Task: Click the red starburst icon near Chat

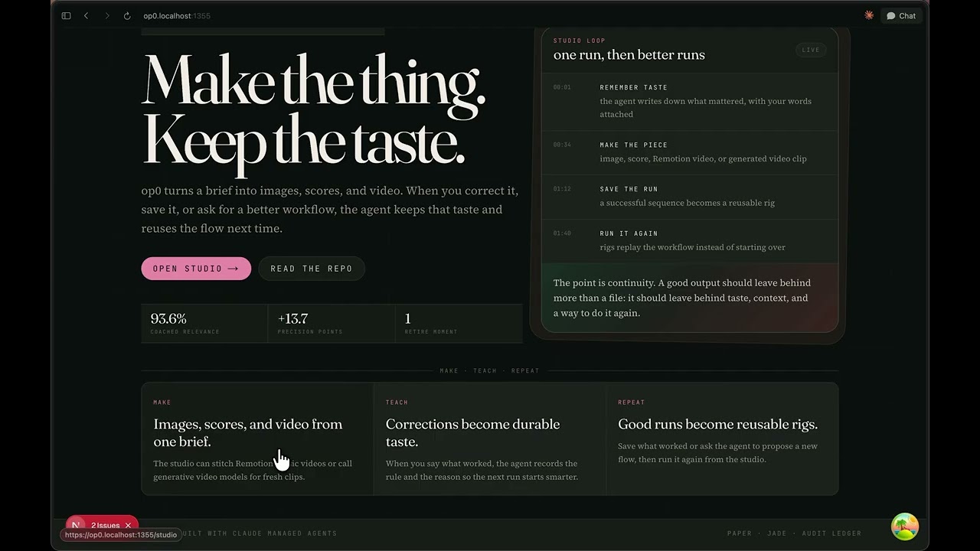Action: tap(869, 15)
